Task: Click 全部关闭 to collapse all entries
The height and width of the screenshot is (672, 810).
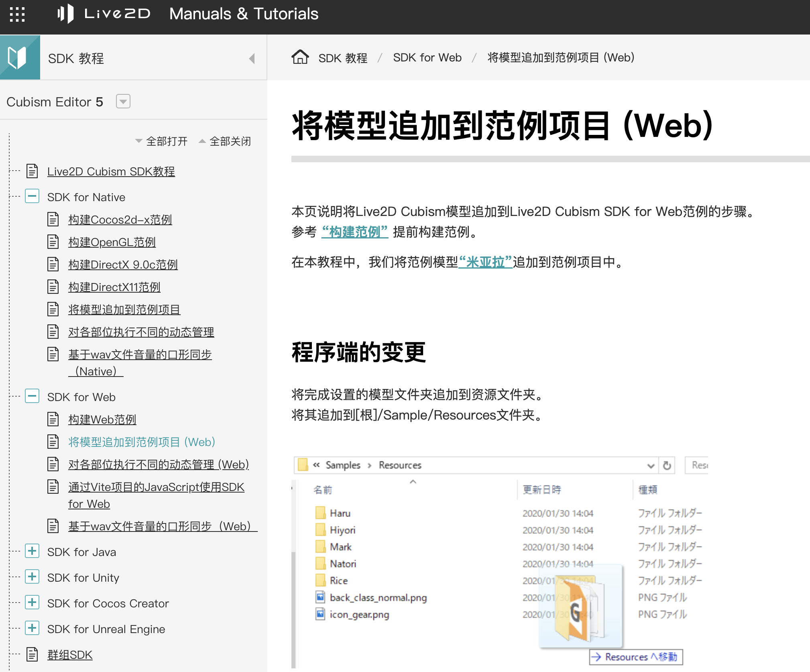Action: pyautogui.click(x=230, y=141)
